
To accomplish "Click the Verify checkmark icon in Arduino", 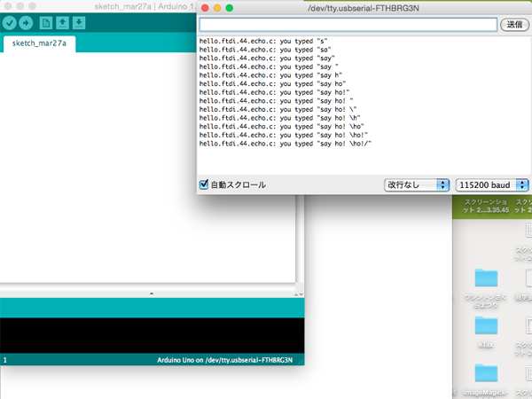I will tap(10, 23).
